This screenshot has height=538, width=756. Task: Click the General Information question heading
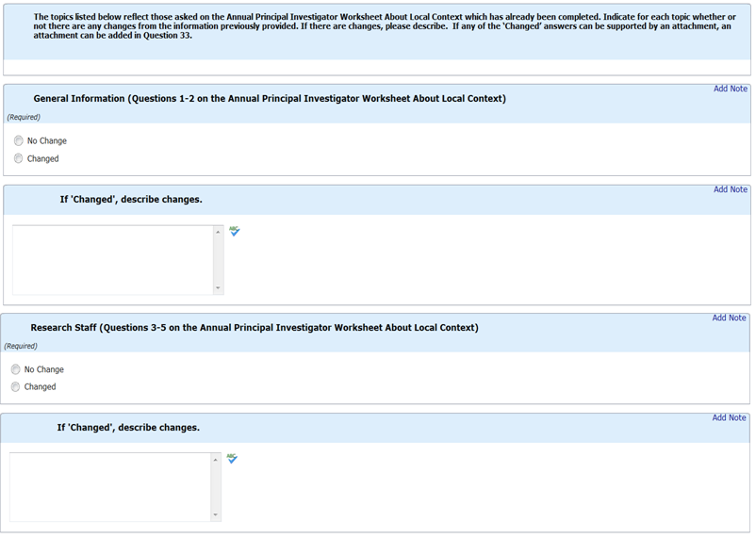(270, 98)
